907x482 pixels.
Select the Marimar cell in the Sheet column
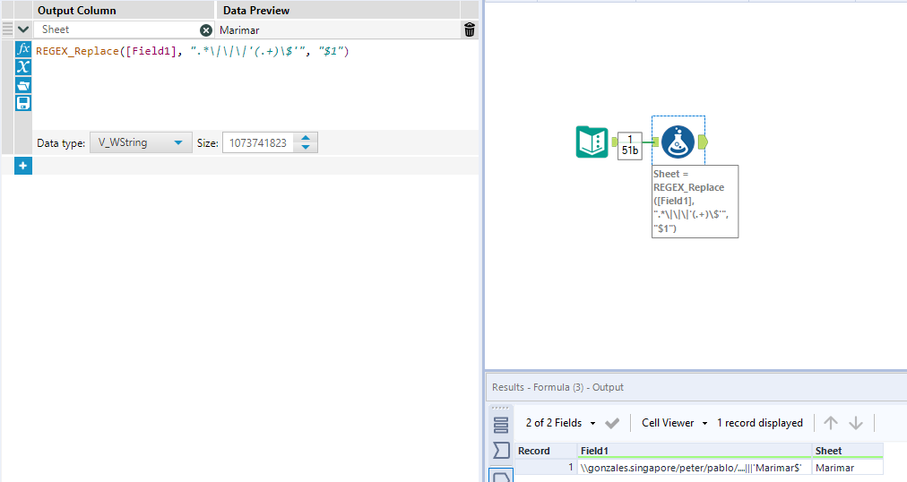847,468
